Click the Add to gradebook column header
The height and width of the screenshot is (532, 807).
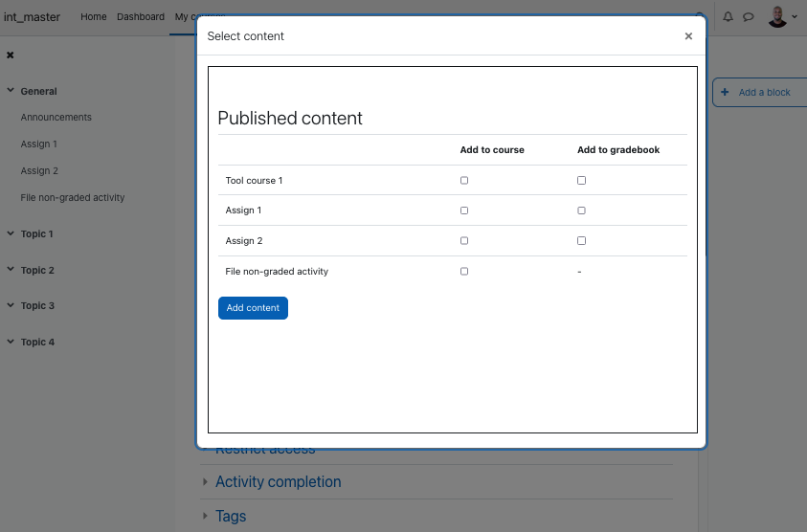618,149
